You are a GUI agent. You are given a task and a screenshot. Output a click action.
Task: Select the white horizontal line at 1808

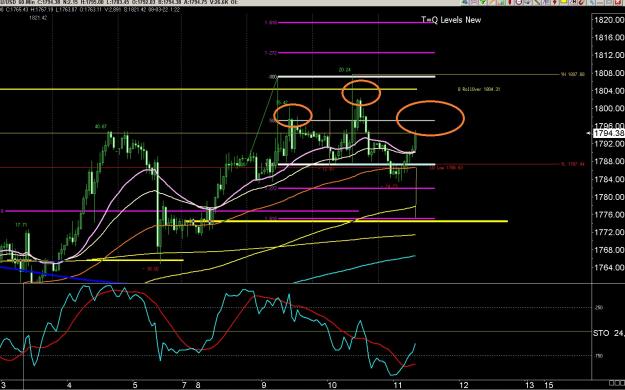[x=356, y=76]
